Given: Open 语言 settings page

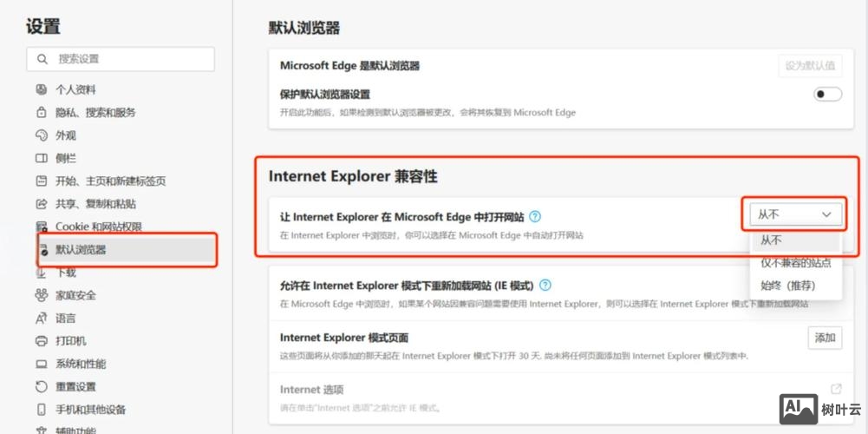Looking at the screenshot, I should (65, 319).
